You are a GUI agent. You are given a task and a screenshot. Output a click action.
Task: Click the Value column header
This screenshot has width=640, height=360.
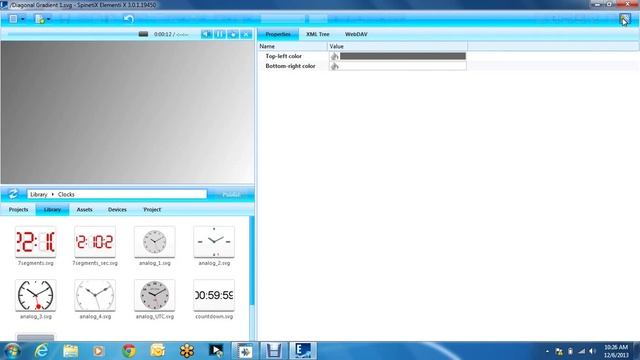point(398,47)
